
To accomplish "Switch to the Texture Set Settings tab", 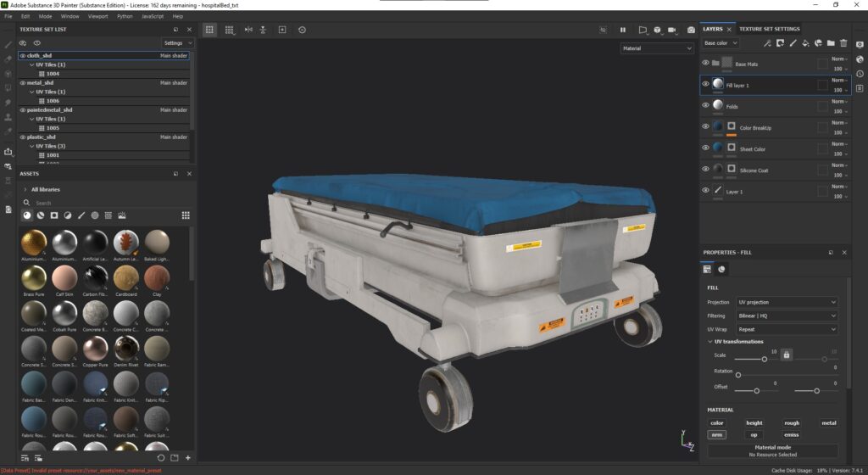I will [770, 29].
